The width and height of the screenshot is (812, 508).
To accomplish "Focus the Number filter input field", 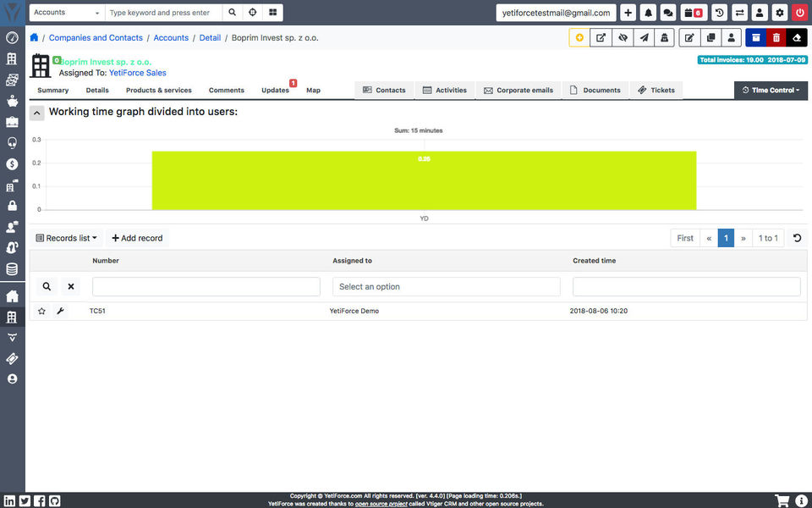I will coord(206,287).
